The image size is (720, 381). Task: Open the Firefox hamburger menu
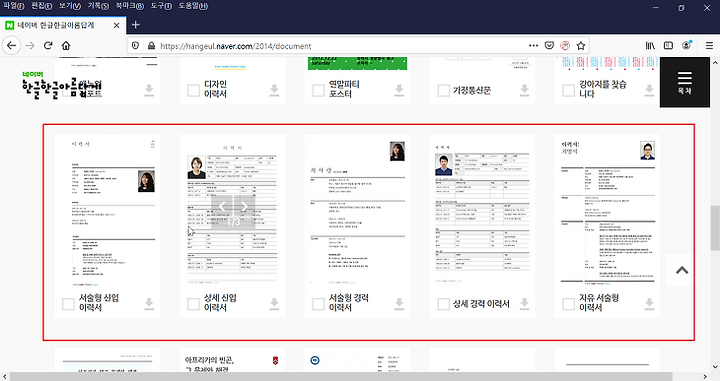point(709,45)
